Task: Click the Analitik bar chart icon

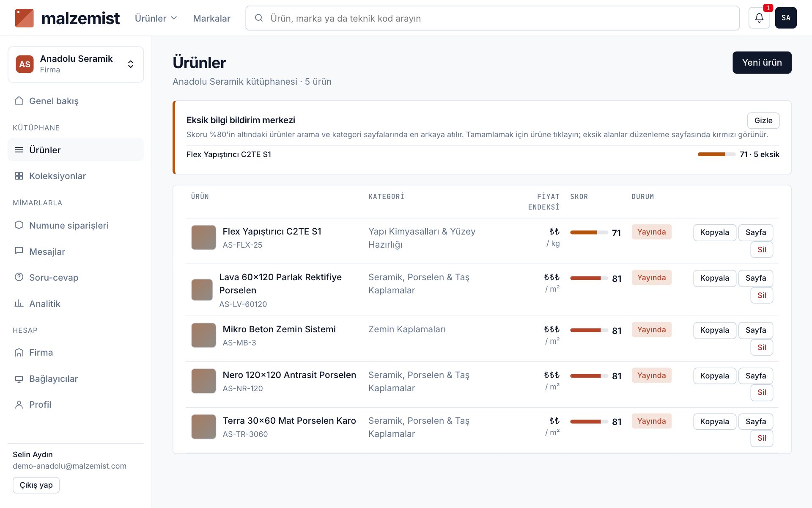Action: pyautogui.click(x=19, y=303)
